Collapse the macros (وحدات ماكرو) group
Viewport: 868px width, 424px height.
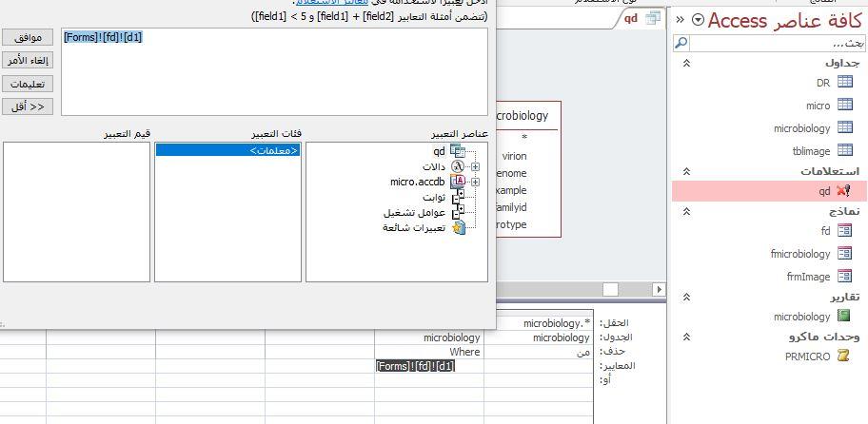[686, 337]
